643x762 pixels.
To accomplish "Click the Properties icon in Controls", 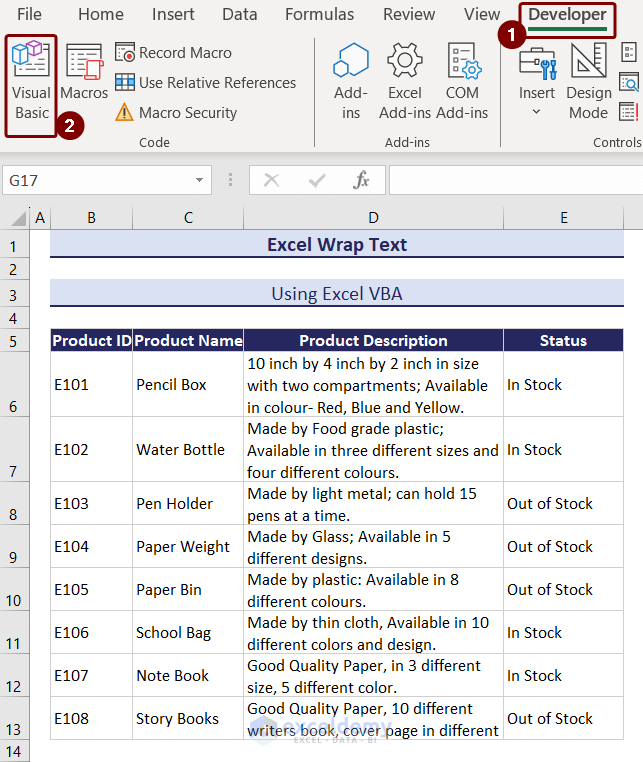I will [629, 52].
